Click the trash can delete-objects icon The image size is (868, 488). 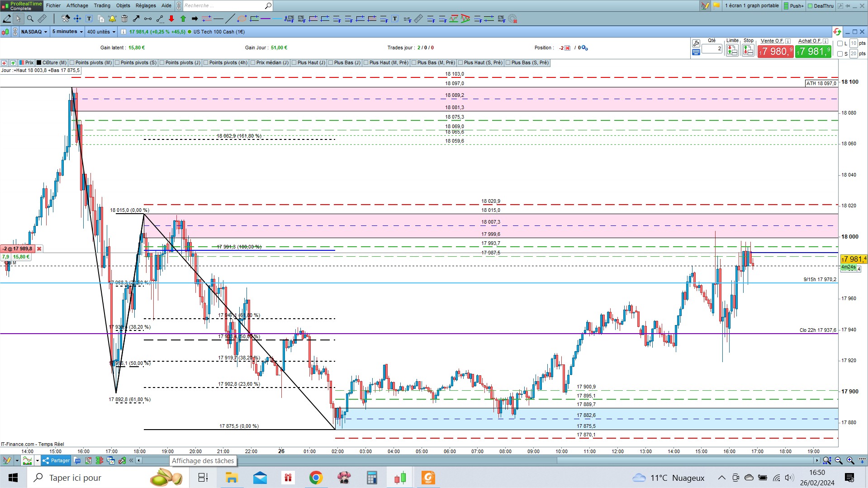click(x=124, y=19)
